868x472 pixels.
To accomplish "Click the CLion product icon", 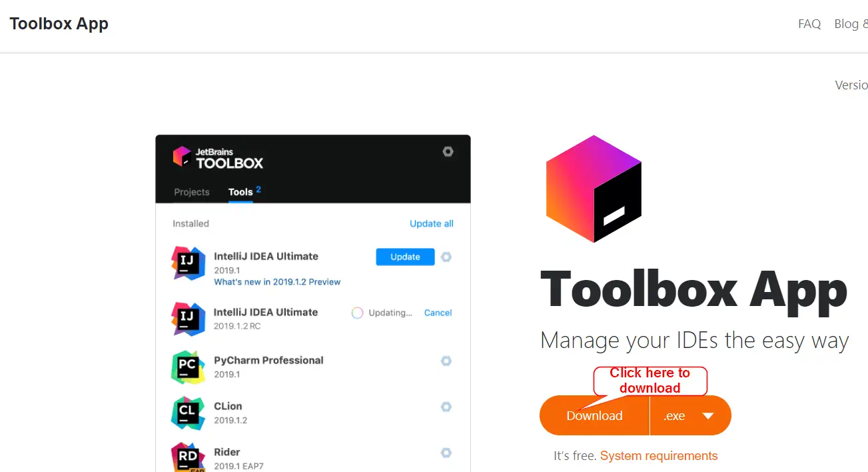I will (x=188, y=413).
